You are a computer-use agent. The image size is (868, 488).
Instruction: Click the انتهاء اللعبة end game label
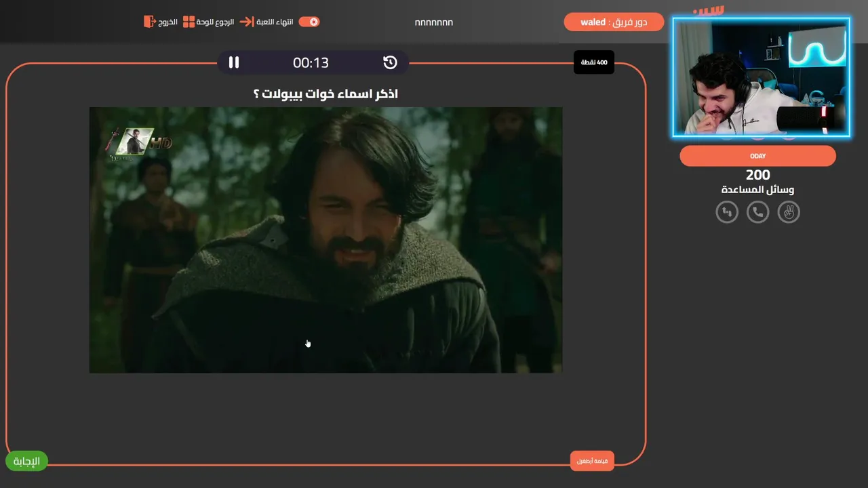click(x=275, y=22)
